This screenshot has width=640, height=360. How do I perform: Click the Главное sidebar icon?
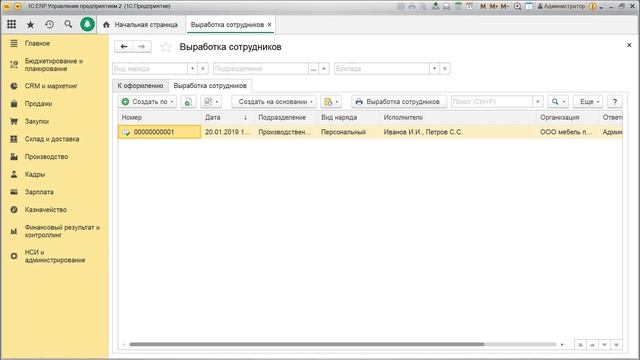pos(14,43)
